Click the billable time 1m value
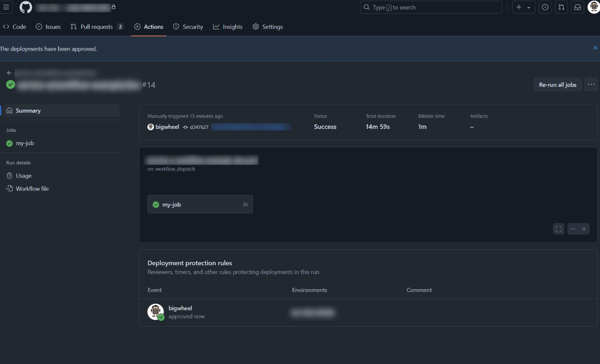Image resolution: width=600 pixels, height=364 pixels. pos(422,127)
